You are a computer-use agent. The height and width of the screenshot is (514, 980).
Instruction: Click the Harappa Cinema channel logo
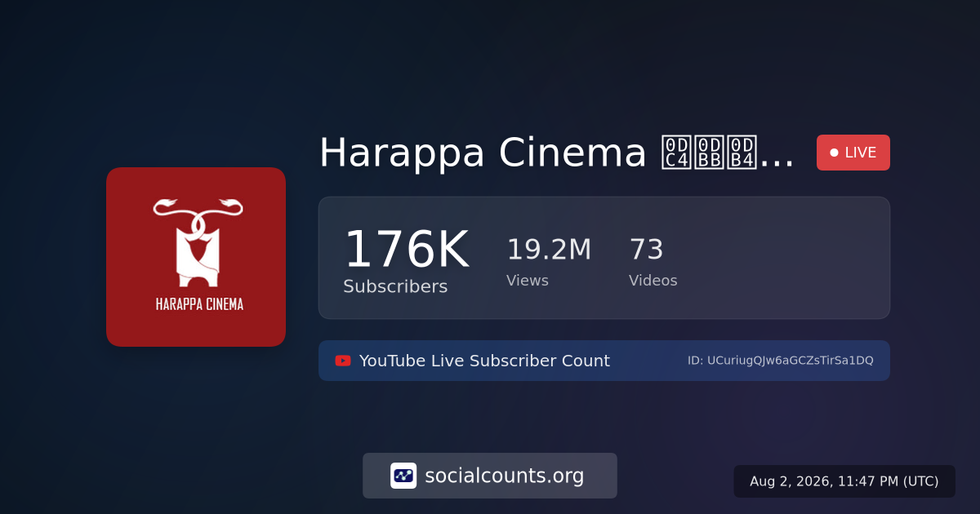[x=196, y=257]
